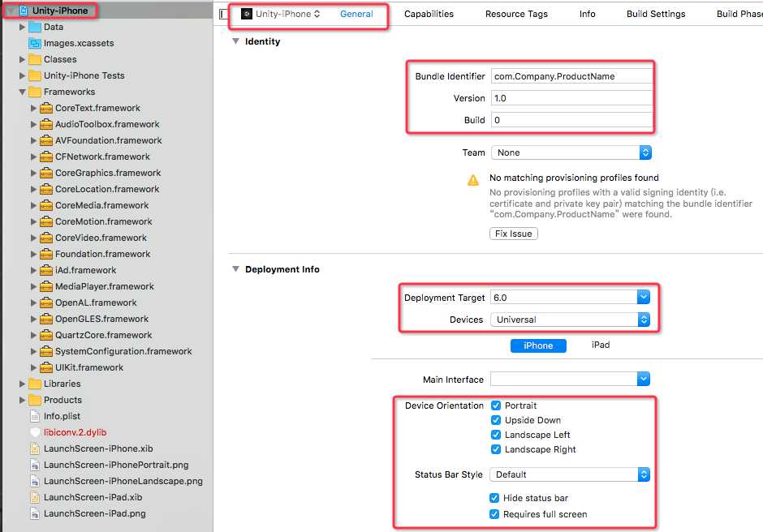Click the UIKit.framework toolbox icon

[x=46, y=367]
